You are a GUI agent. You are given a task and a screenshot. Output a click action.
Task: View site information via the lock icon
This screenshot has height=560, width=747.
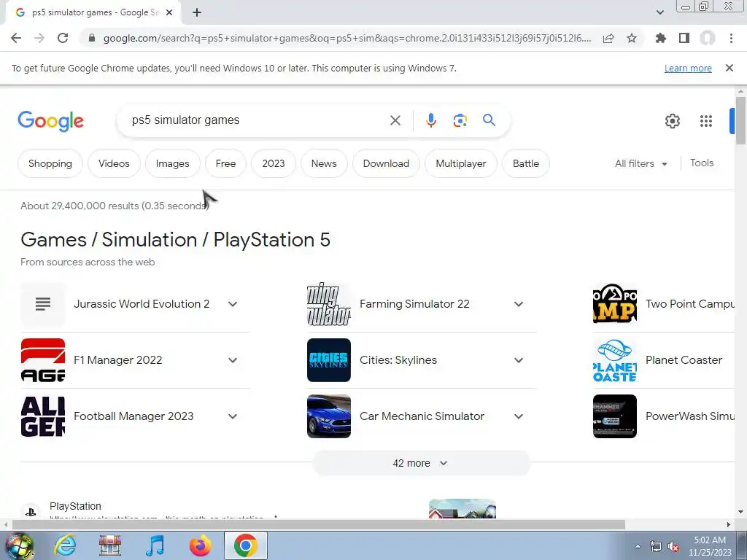click(92, 38)
